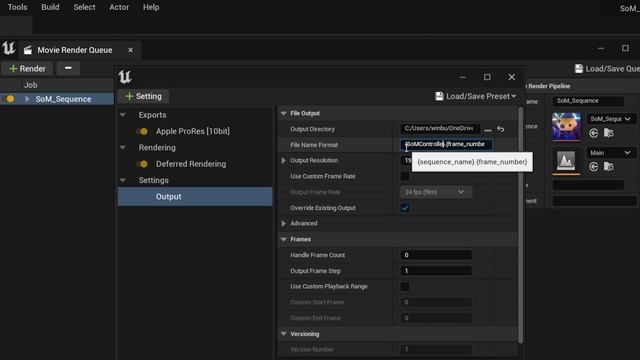
Task: Collapse the File Output section
Action: (284, 113)
